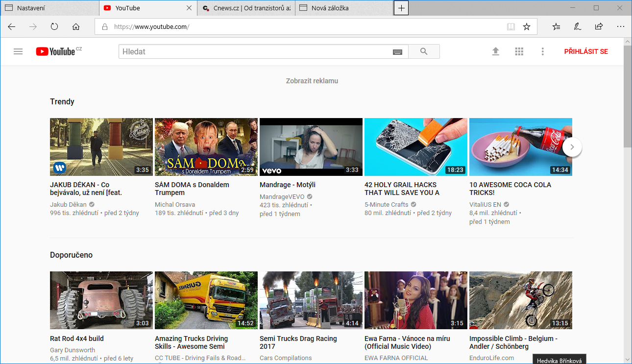
Task: Open the on-screen keyboard in search box
Action: (x=397, y=52)
